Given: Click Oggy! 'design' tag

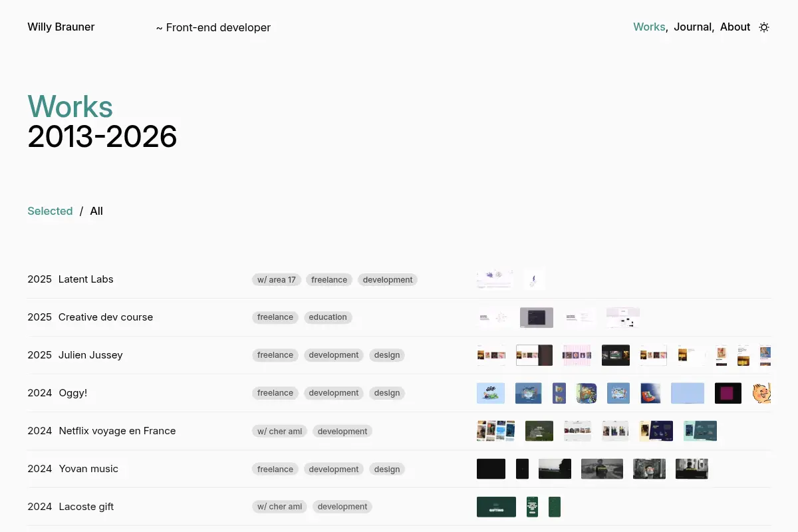Looking at the screenshot, I should (387, 393).
